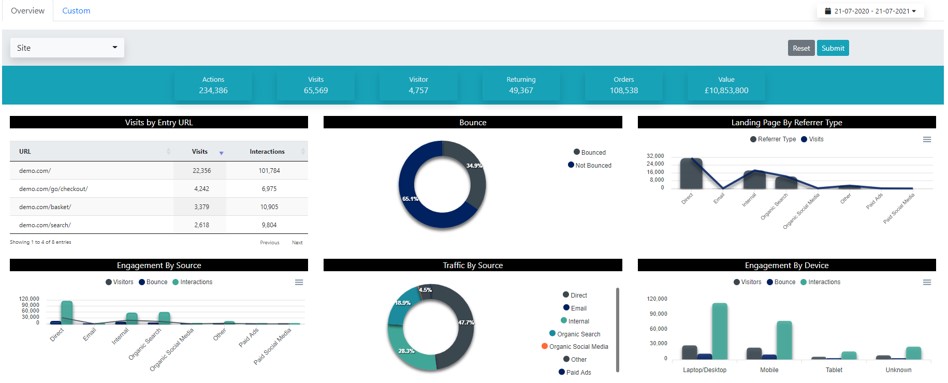
Task: Go to Next page of entry URL table
Action: [x=297, y=243]
